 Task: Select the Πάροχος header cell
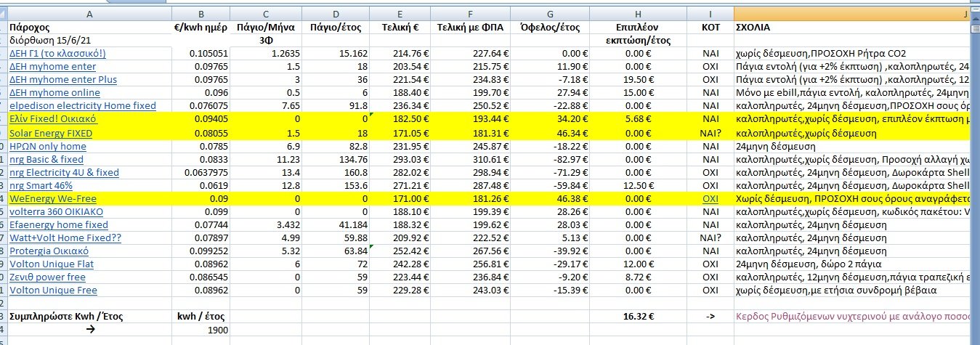(90, 28)
